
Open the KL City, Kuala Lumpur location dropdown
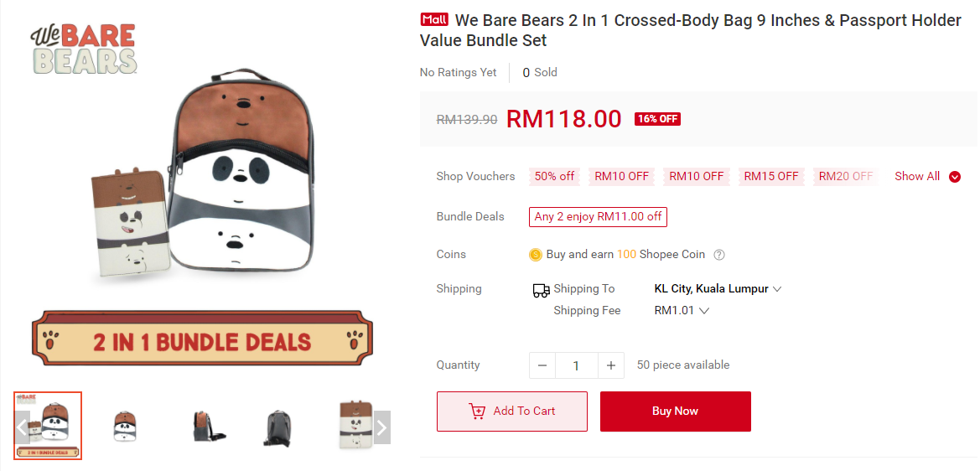click(x=718, y=289)
